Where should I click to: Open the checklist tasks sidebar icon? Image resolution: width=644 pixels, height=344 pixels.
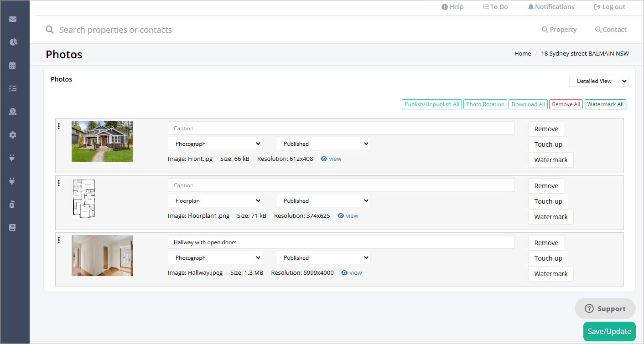pos(13,88)
